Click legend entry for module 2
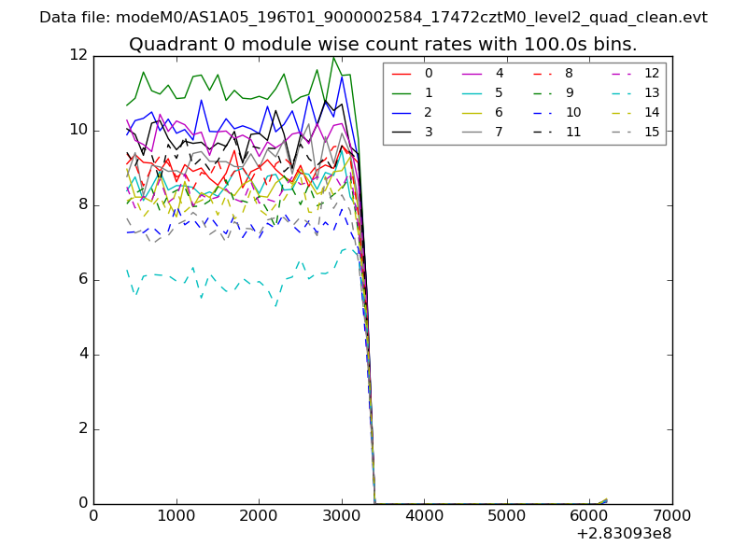The width and height of the screenshot is (747, 560). (428, 112)
